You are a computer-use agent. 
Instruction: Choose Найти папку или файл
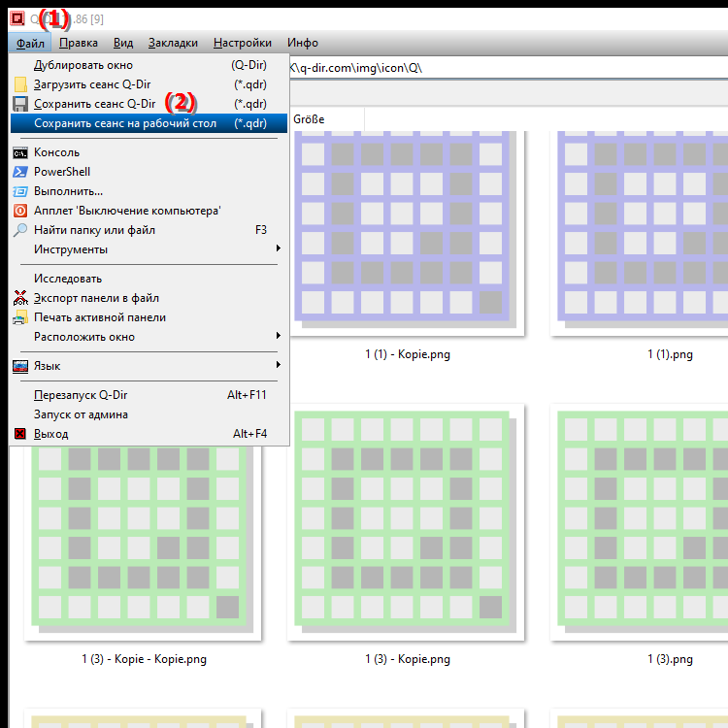(x=149, y=230)
